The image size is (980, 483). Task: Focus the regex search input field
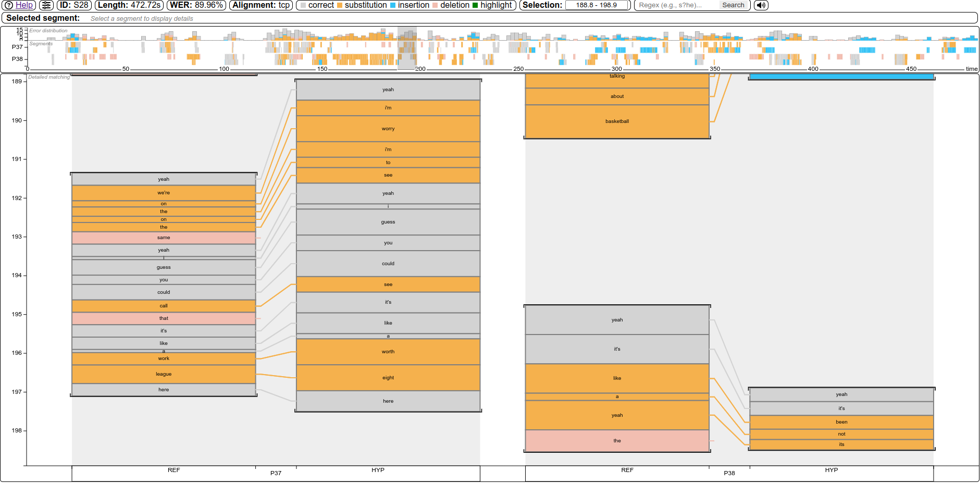(678, 5)
